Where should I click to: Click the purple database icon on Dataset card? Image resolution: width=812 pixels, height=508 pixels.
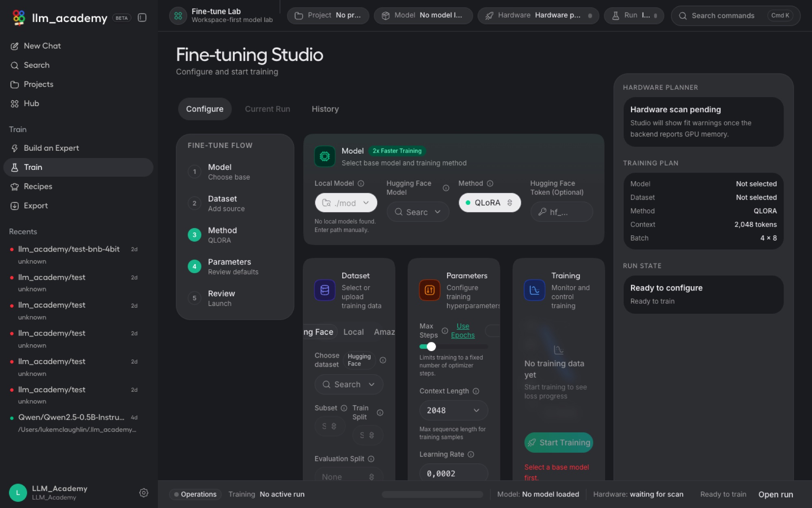coord(325,290)
